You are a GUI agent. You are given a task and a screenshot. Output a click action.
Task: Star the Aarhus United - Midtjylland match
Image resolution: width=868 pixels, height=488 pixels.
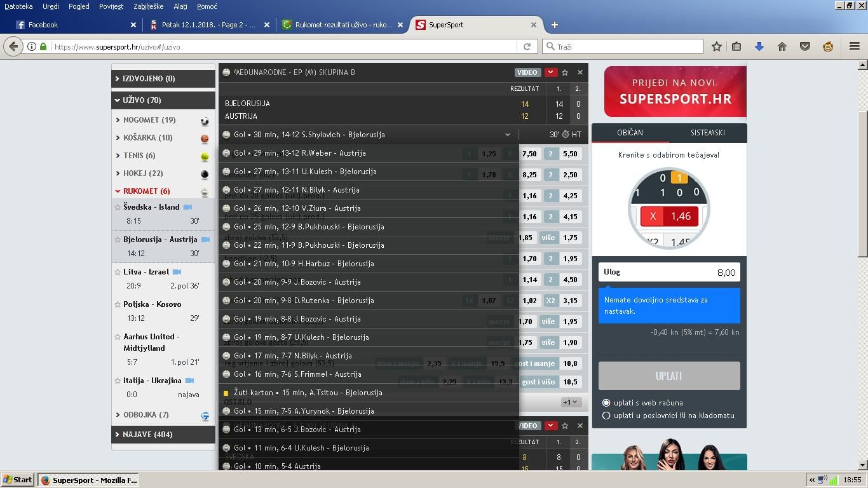click(x=118, y=337)
